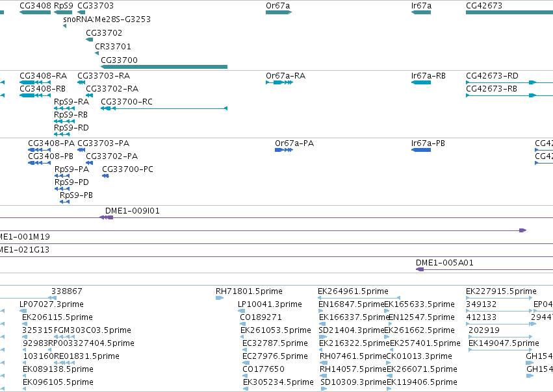Click the EK261053.5prime EST label

(x=276, y=330)
